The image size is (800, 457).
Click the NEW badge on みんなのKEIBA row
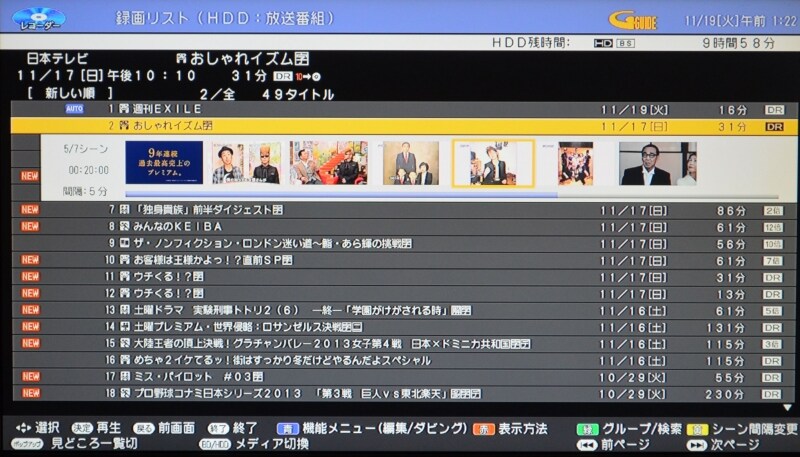30,226
